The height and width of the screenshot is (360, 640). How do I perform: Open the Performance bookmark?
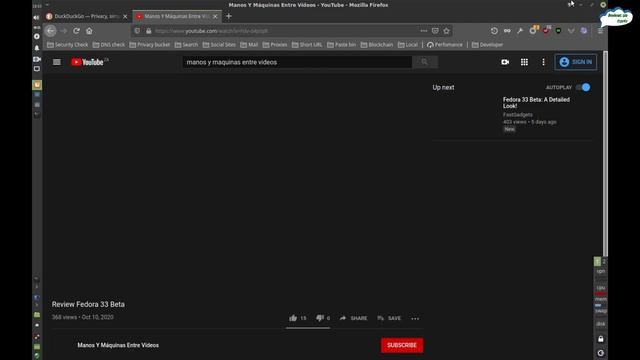444,45
